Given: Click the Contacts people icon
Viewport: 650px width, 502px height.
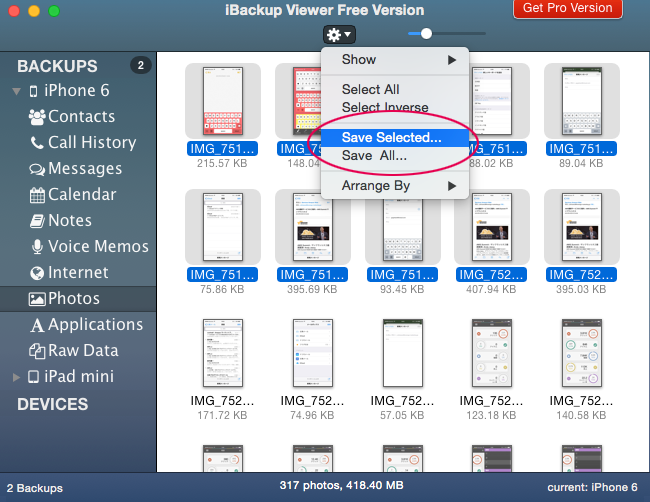Looking at the screenshot, I should pyautogui.click(x=37, y=117).
